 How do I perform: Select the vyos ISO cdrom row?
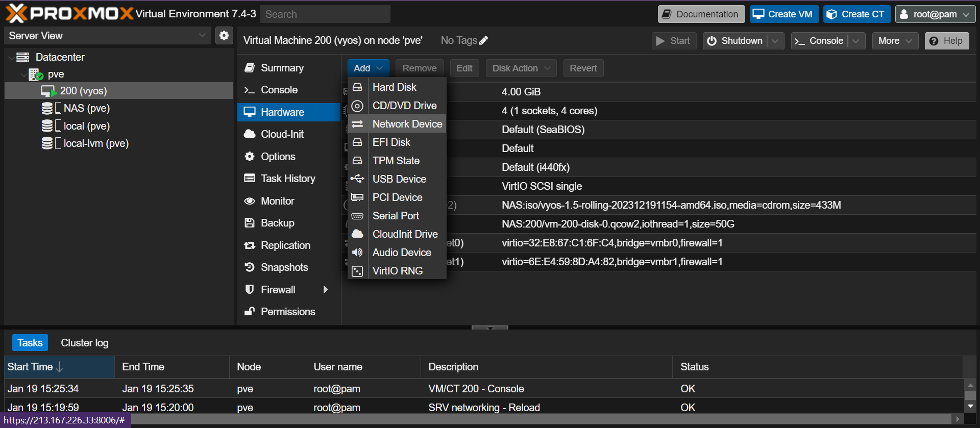pos(658,205)
